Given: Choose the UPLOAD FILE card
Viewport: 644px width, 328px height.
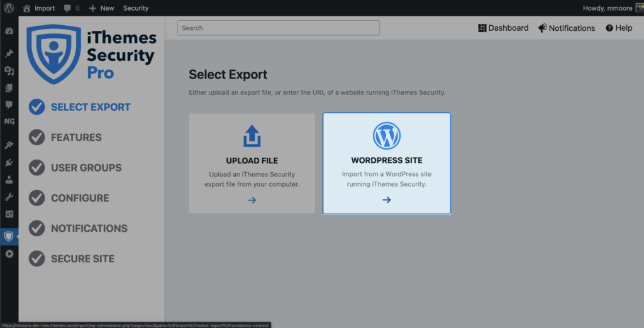Looking at the screenshot, I should 252,163.
